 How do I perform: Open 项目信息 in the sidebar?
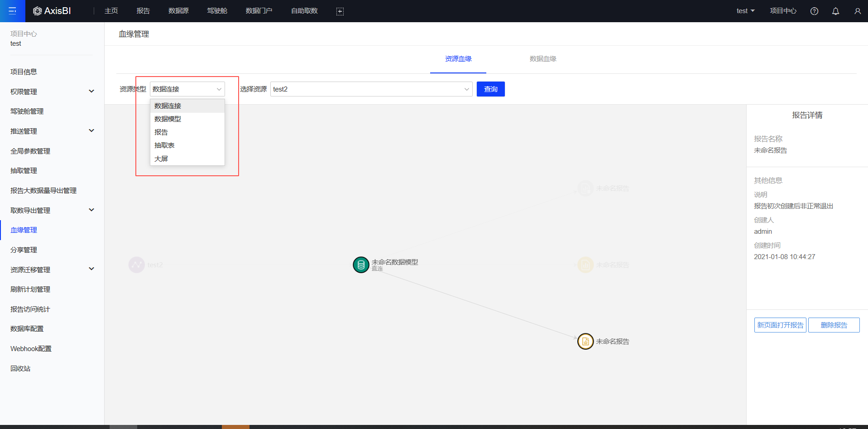24,72
